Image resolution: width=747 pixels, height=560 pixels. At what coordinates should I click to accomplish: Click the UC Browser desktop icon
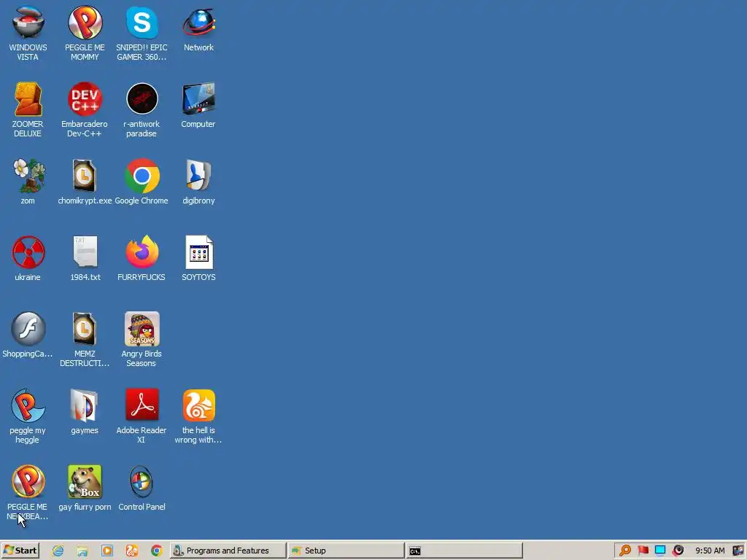click(x=198, y=405)
